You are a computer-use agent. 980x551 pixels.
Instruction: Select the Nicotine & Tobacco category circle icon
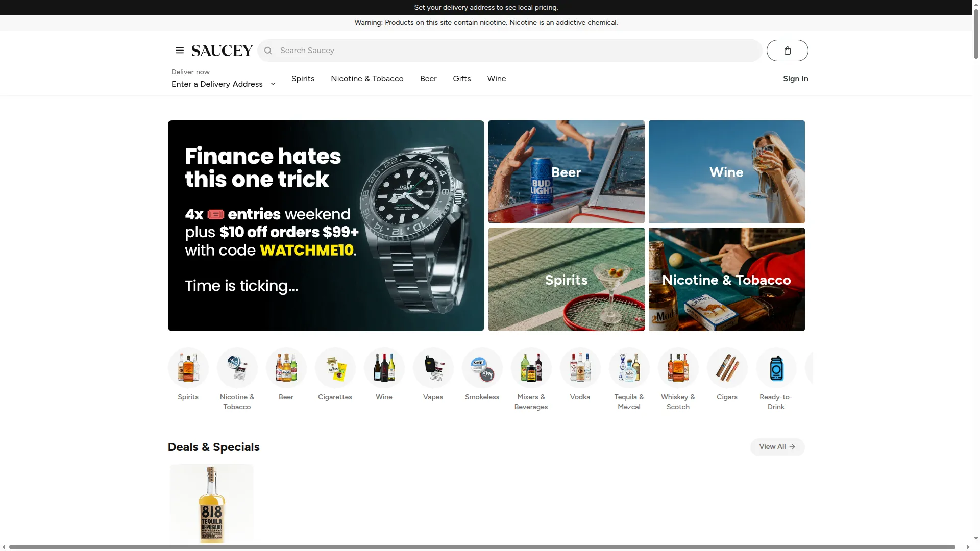click(237, 368)
